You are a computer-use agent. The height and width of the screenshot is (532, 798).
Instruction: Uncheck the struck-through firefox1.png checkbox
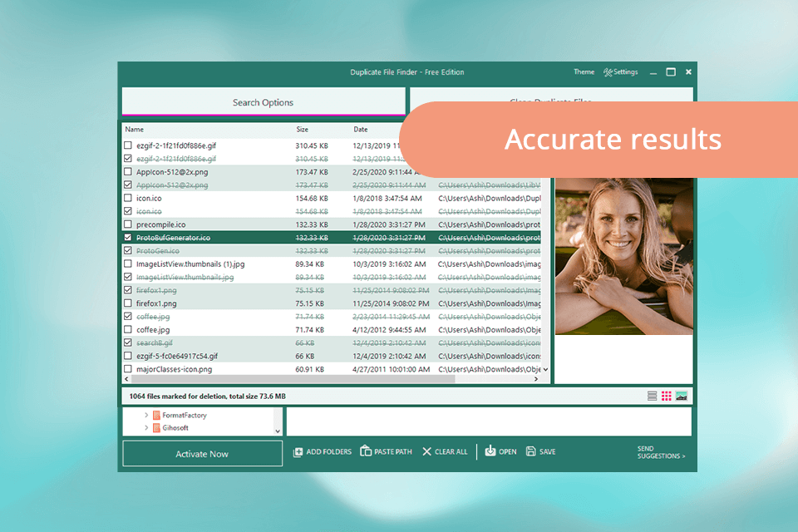pos(128,290)
